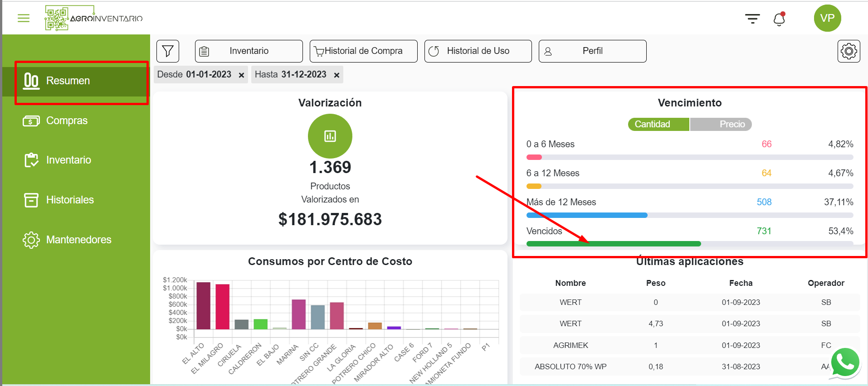
Task: Click the Vencidos green progress bar
Action: coord(613,244)
